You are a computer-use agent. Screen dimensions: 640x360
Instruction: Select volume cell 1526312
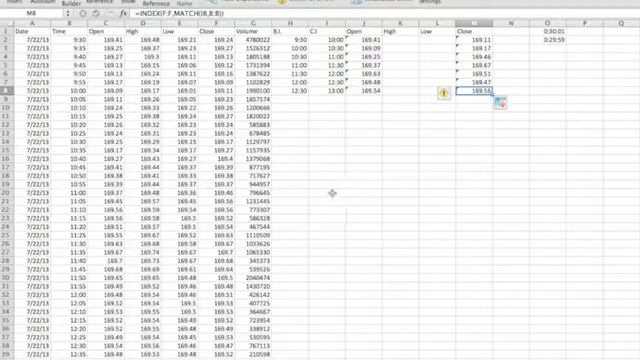(253, 48)
